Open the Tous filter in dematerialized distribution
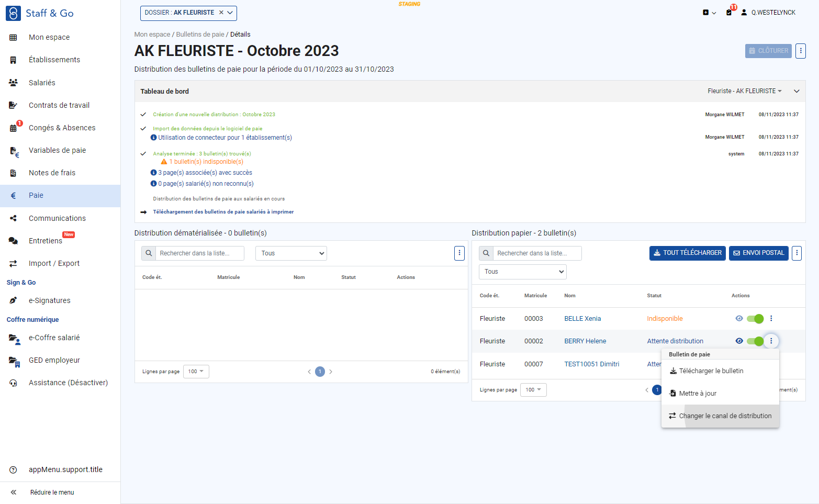Screen dimensions: 819x504 point(291,253)
